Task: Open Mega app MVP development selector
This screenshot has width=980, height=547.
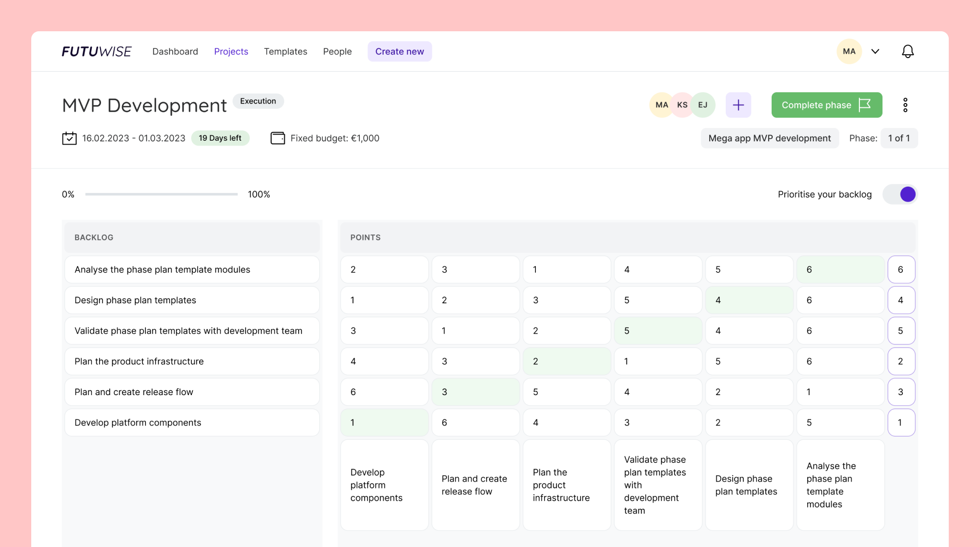Action: click(x=769, y=138)
